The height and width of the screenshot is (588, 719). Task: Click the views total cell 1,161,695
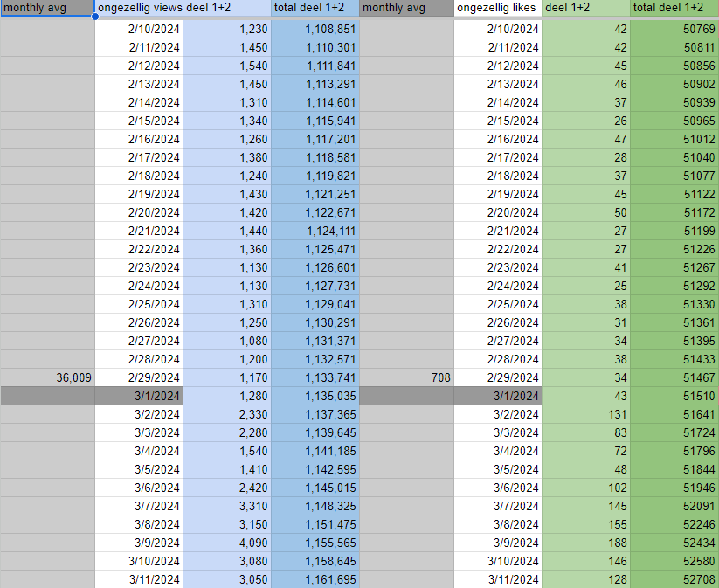click(315, 579)
